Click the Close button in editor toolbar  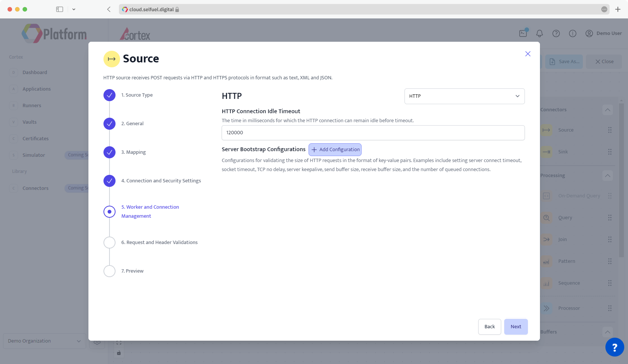[x=604, y=62]
